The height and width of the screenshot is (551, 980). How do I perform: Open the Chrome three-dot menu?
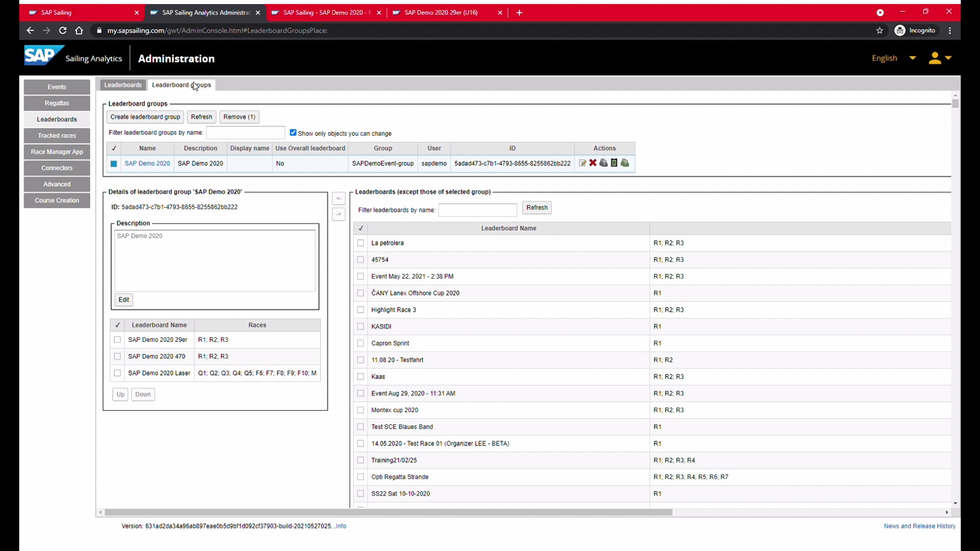pyautogui.click(x=950, y=31)
